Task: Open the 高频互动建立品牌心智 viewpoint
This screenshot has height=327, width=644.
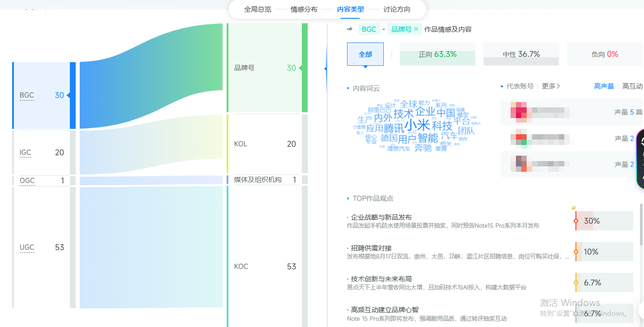Action: point(385,310)
